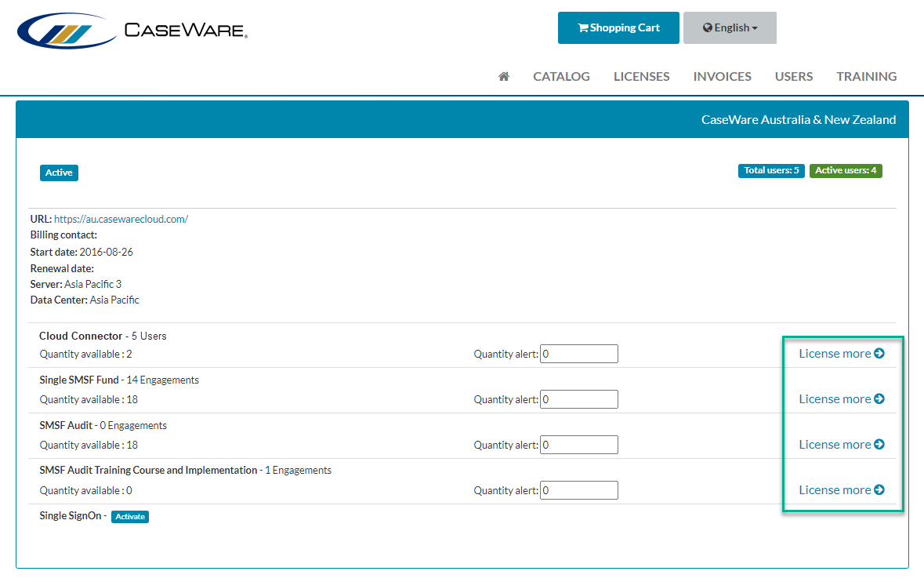Activate Single SignOn
This screenshot has width=924, height=582.
(x=129, y=517)
